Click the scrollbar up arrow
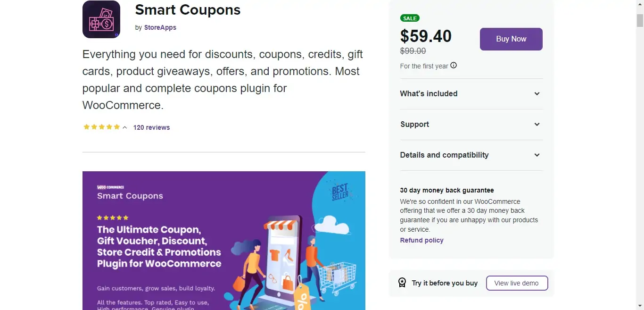 click(x=640, y=4)
